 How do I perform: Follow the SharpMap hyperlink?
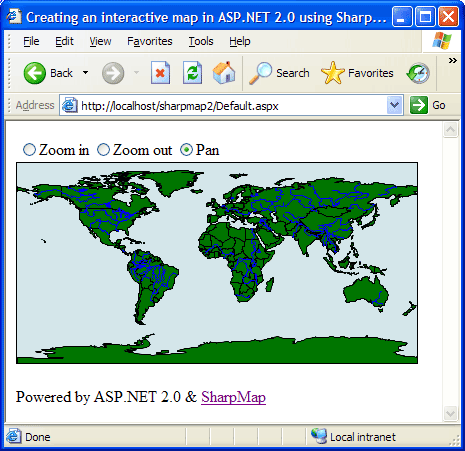pos(233,397)
